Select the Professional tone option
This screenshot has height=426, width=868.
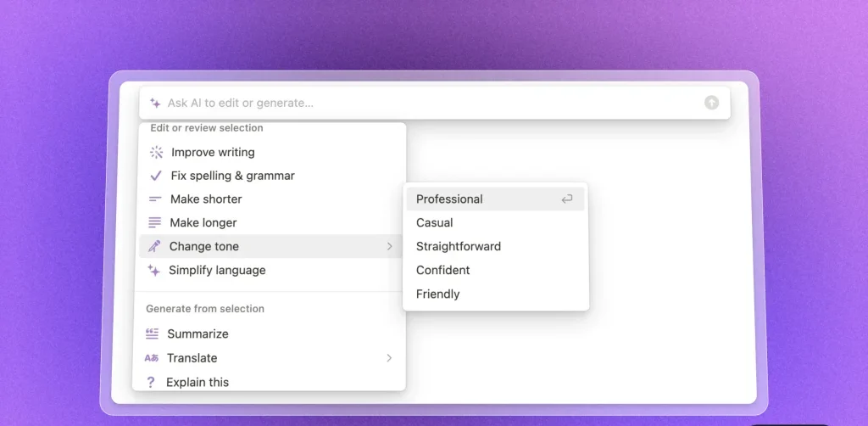point(449,199)
